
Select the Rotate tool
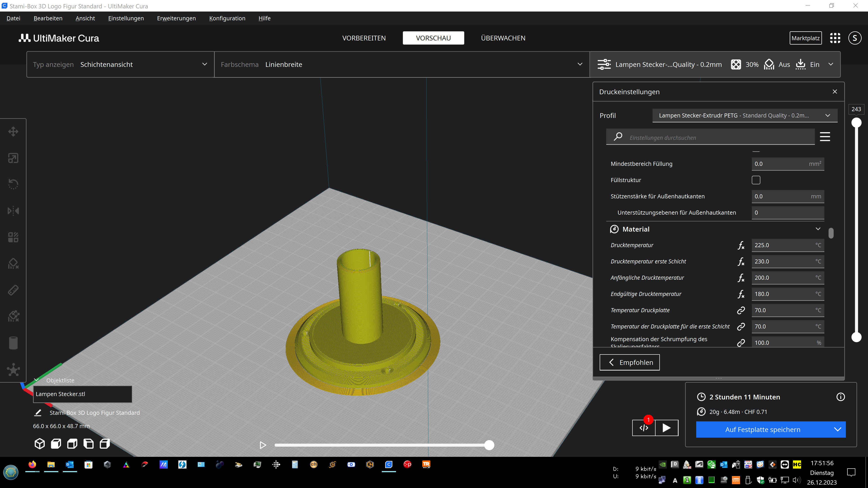pos(13,184)
